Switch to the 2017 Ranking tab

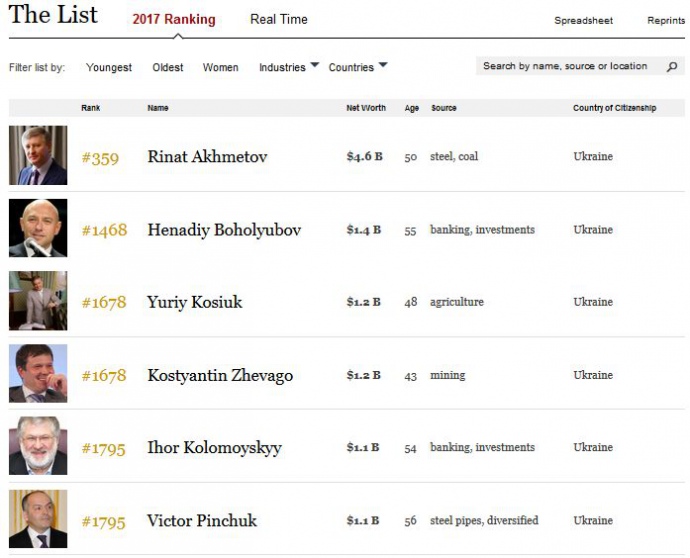coord(174,20)
